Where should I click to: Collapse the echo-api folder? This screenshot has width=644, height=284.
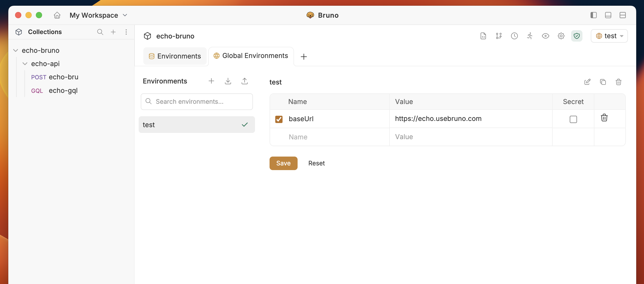(x=25, y=64)
